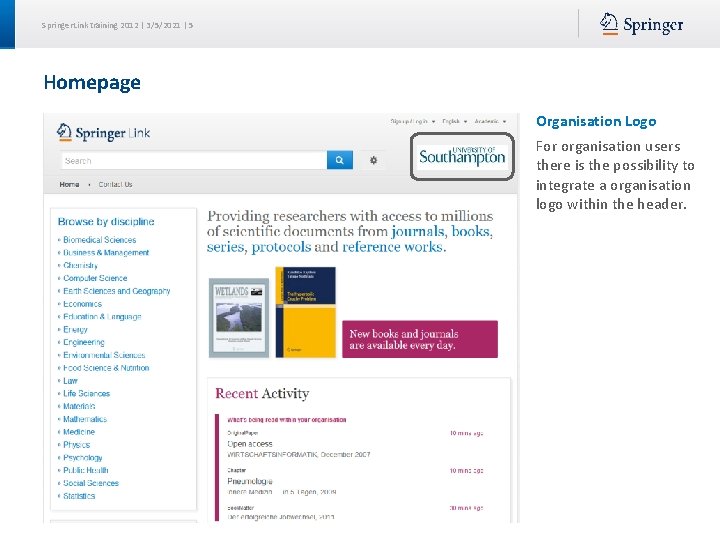Open the Economics discipline link
Image resolution: width=720 pixels, height=540 pixels.
pyautogui.click(x=83, y=304)
